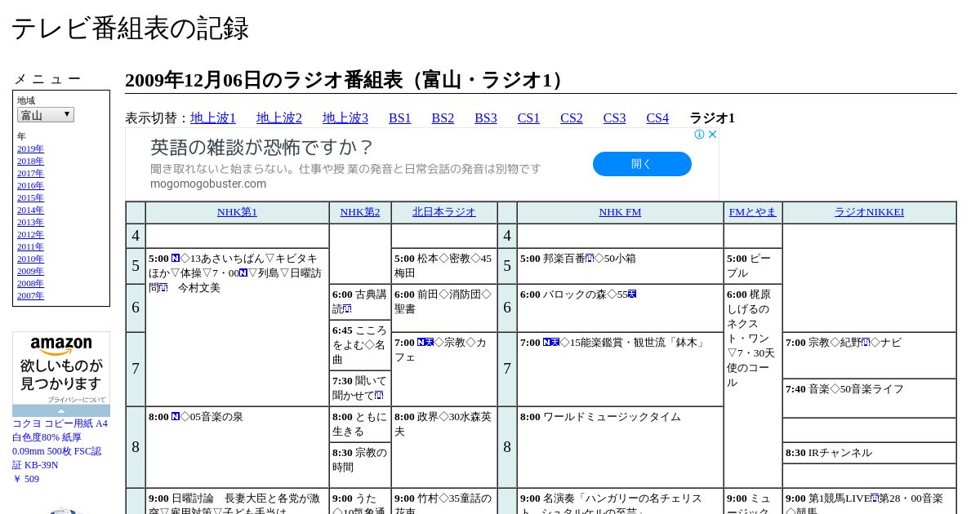Click the 7:40 音楽◇50音楽ライフ cell
This screenshot has height=514, width=980.
click(x=869, y=398)
